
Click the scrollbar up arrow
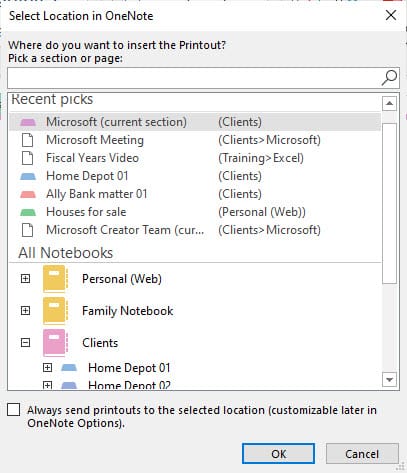[x=389, y=104]
